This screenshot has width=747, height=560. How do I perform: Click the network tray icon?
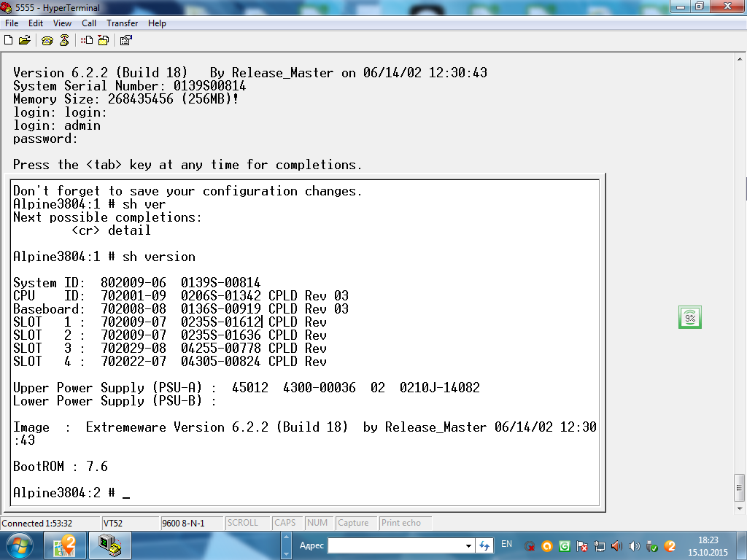600,546
